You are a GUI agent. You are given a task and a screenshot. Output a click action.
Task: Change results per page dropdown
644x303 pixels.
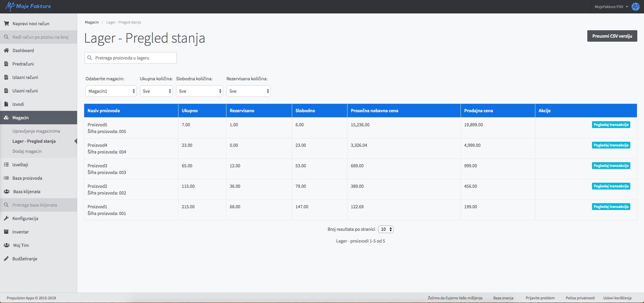pyautogui.click(x=386, y=229)
